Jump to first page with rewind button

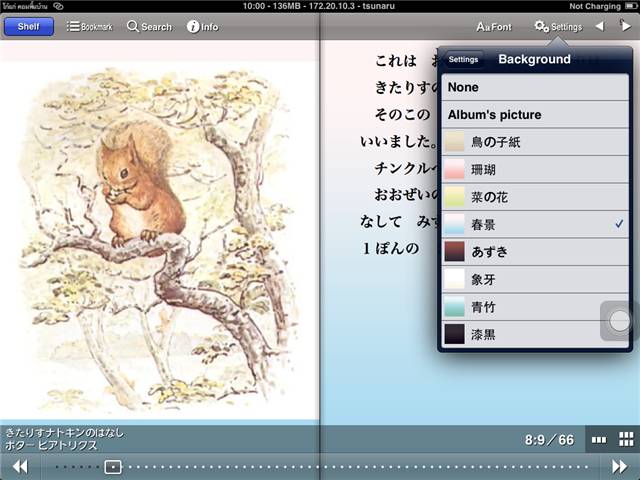click(x=20, y=467)
